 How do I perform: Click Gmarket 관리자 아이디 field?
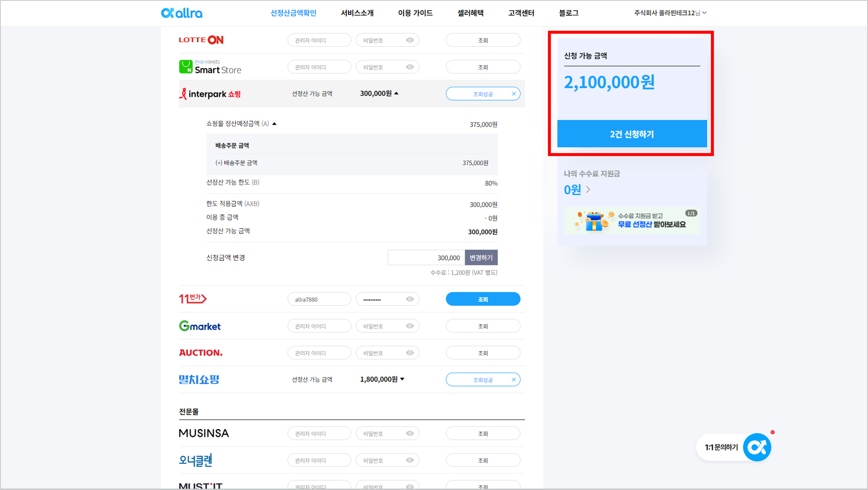coord(319,326)
